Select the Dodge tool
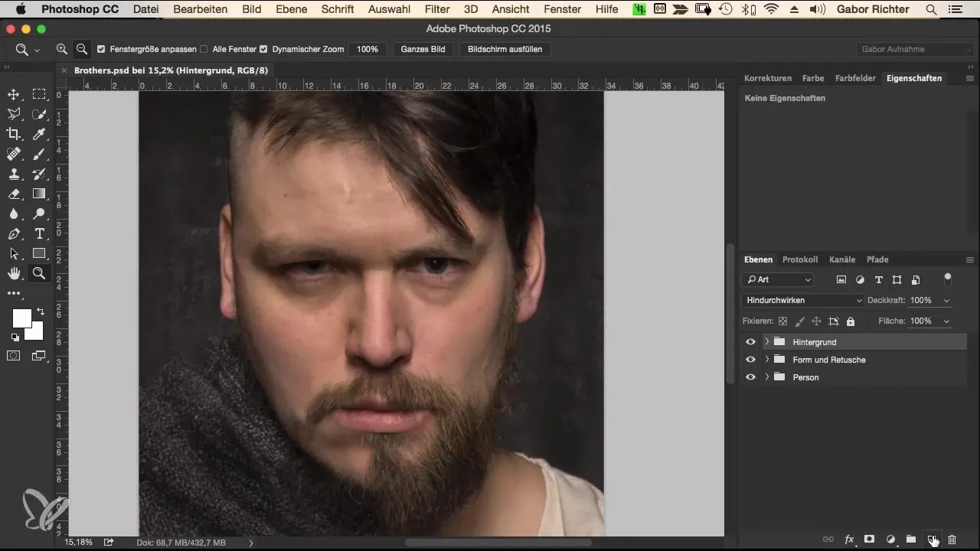 click(39, 214)
